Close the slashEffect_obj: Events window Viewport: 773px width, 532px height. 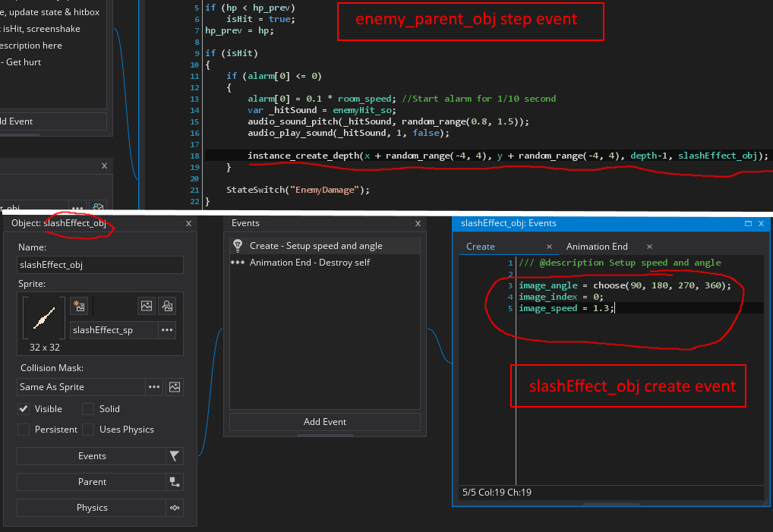coord(761,224)
